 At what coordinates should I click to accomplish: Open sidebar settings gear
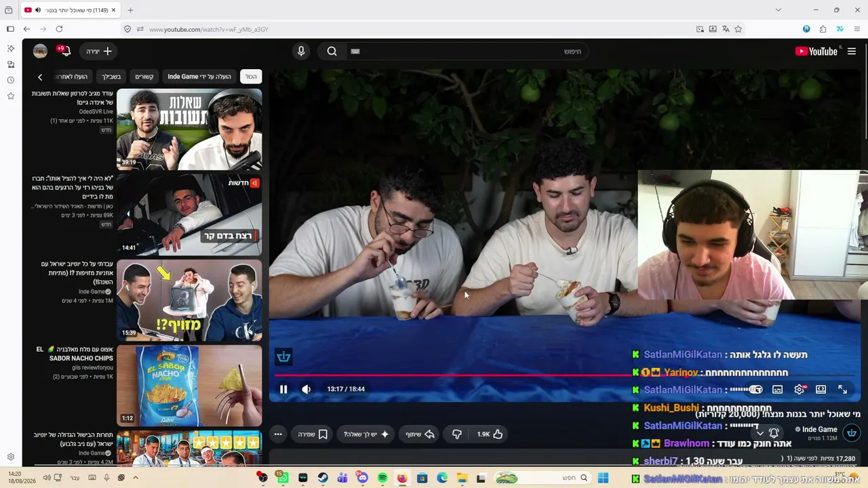[10, 457]
